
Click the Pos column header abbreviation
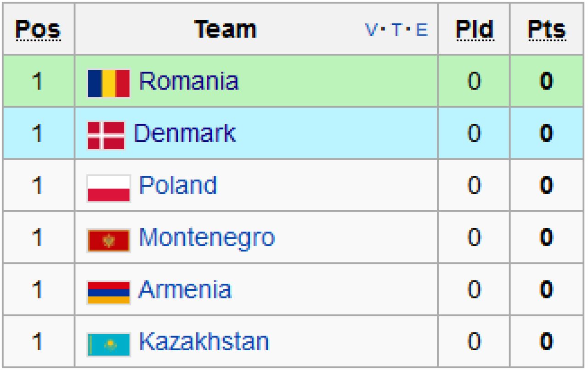(x=38, y=29)
